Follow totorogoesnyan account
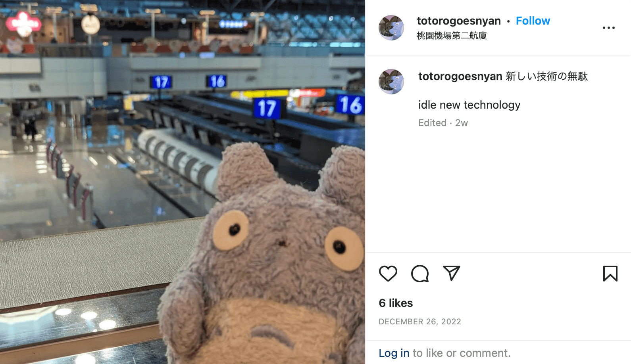631x364 pixels. click(x=533, y=21)
